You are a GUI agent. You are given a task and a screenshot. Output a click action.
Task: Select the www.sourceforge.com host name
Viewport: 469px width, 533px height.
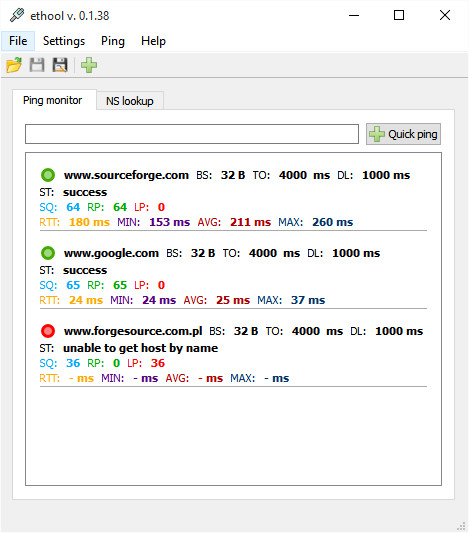126,175
